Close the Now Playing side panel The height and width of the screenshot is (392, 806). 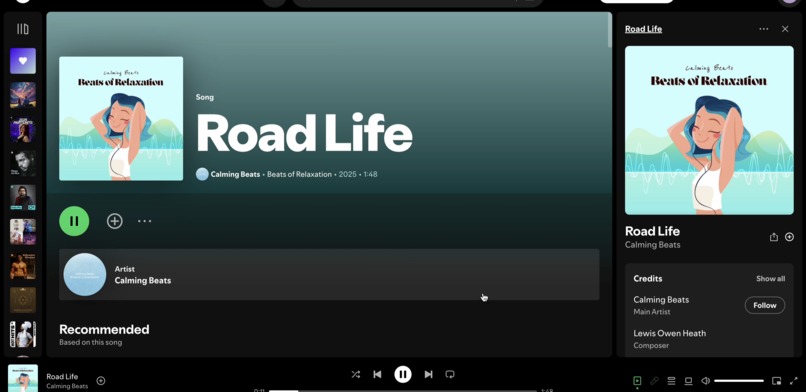tap(785, 29)
